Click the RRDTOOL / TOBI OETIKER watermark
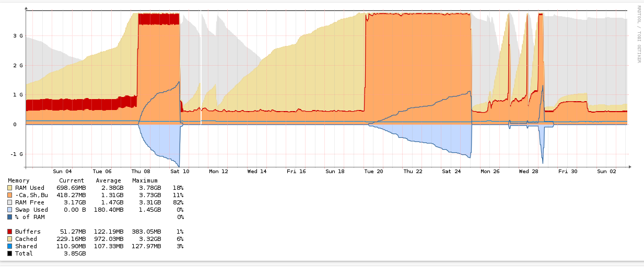Image resolution: width=644 pixels, height=267 pixels. pos(638,34)
